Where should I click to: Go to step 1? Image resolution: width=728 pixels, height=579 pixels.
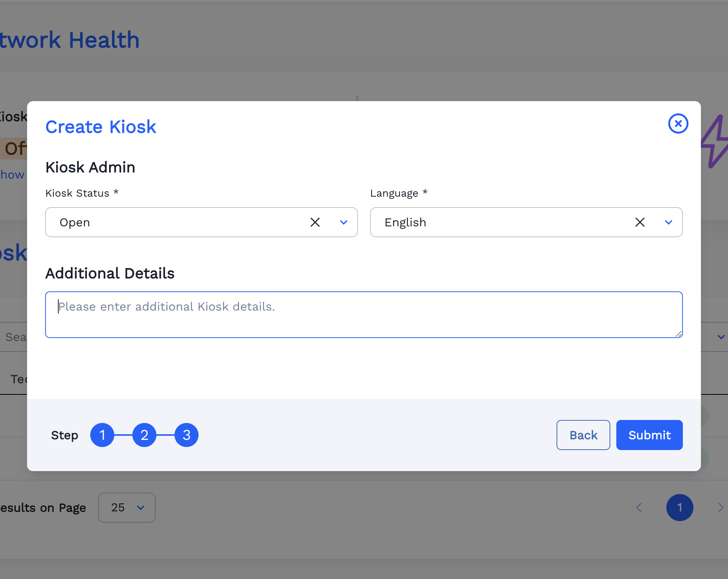coord(102,435)
